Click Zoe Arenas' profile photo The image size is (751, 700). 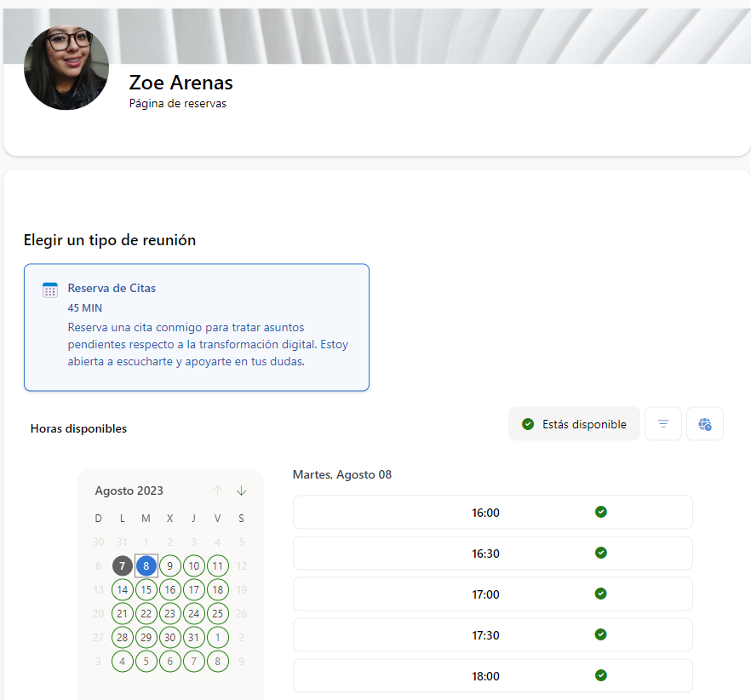[x=66, y=67]
